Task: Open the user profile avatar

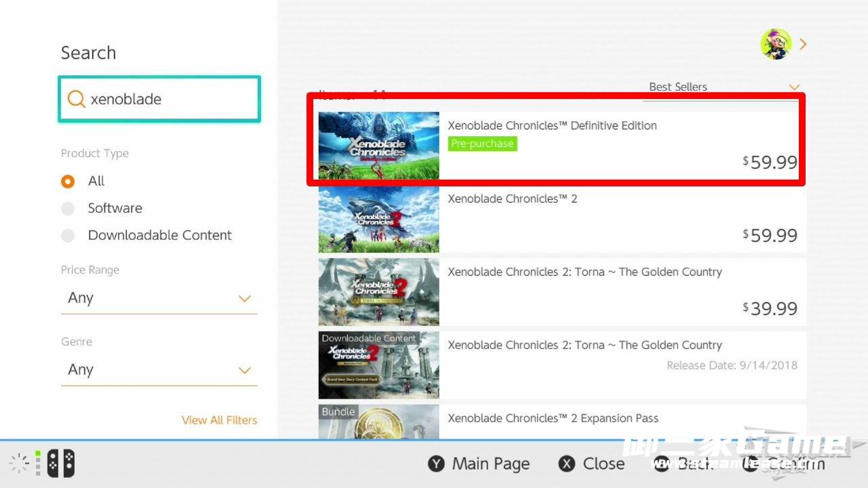Action: pyautogui.click(x=776, y=44)
